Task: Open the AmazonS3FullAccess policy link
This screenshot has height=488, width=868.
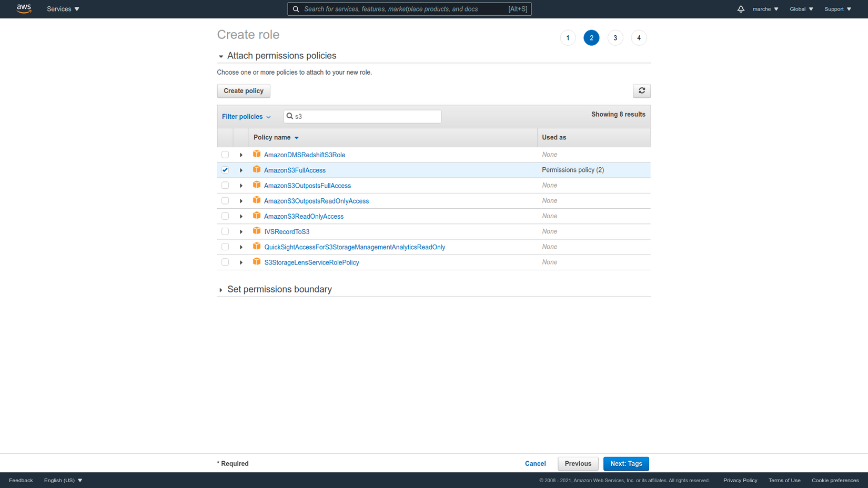Action: [295, 170]
